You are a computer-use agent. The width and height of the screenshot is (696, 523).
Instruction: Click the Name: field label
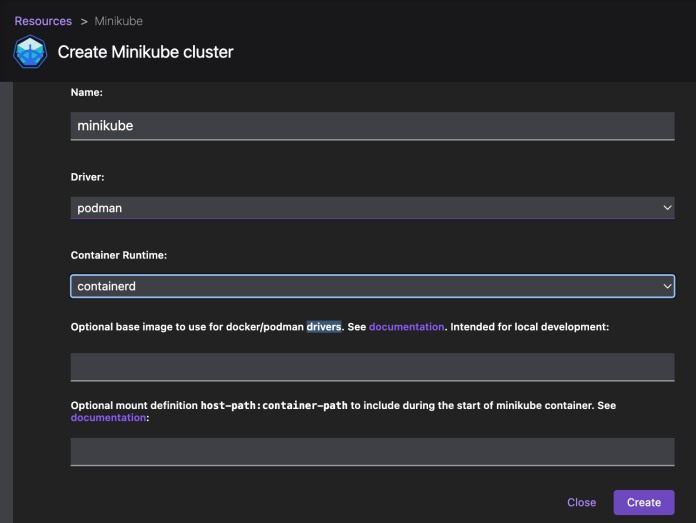coord(88,92)
